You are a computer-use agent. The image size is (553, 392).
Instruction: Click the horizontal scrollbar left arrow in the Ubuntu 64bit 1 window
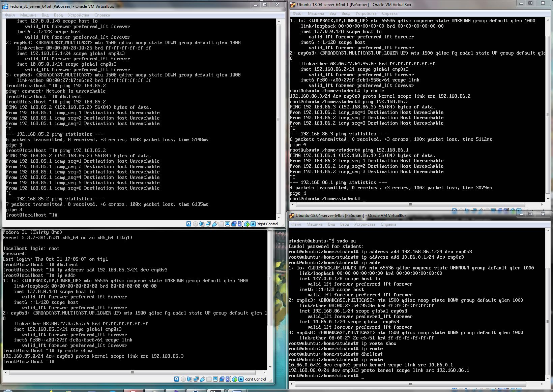(293, 204)
